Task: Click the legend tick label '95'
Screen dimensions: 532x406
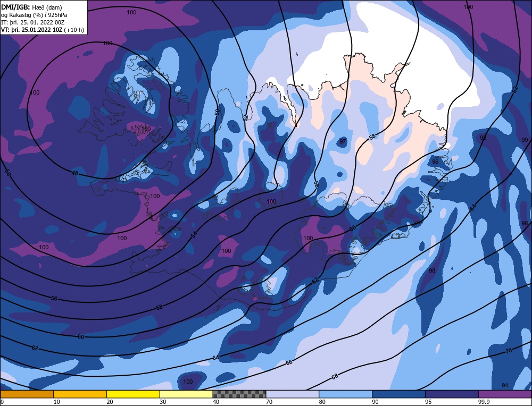Action: point(428,402)
